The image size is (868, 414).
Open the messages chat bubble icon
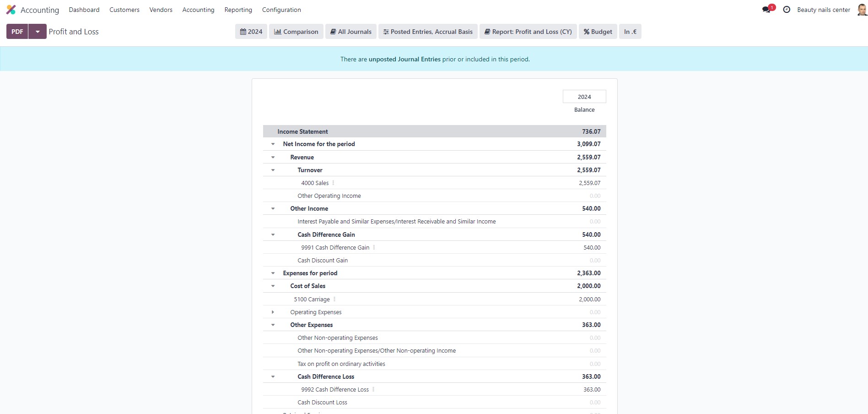766,10
